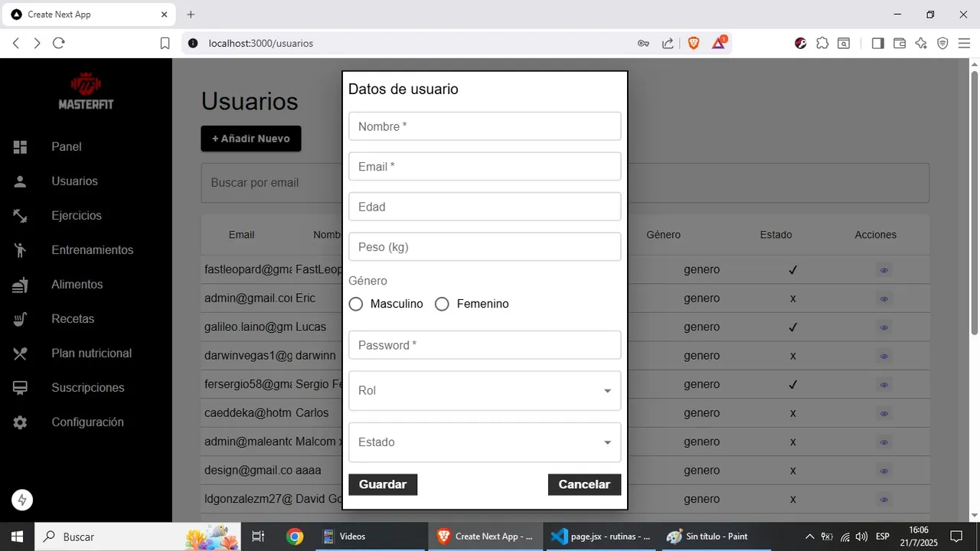Click the Suscripciones icon in sidebar
980x551 pixels.
pos(20,388)
